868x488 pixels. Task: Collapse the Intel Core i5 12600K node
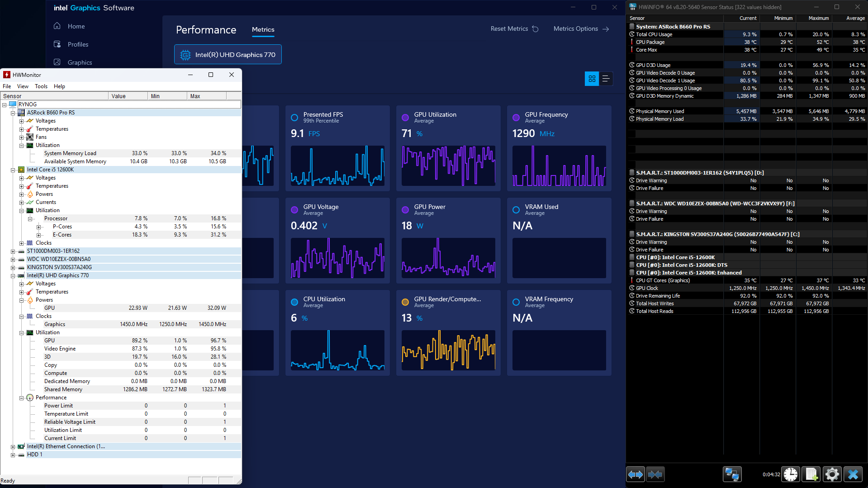pos(13,170)
